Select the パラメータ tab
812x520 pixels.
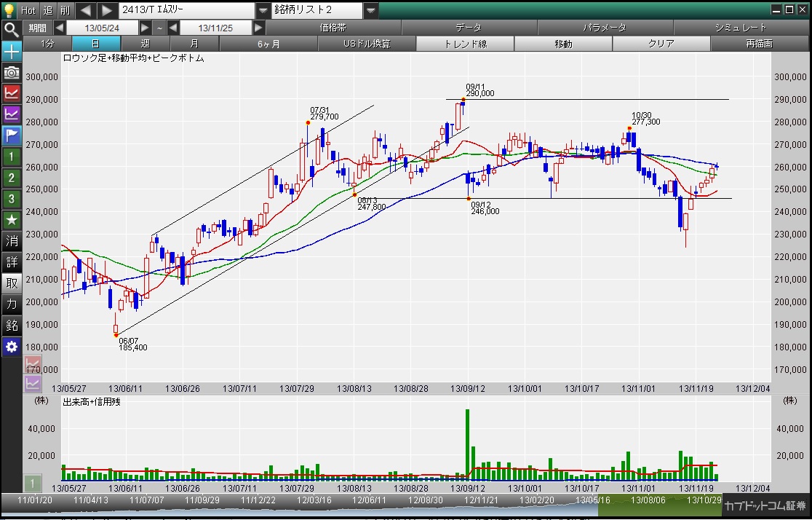(605, 28)
